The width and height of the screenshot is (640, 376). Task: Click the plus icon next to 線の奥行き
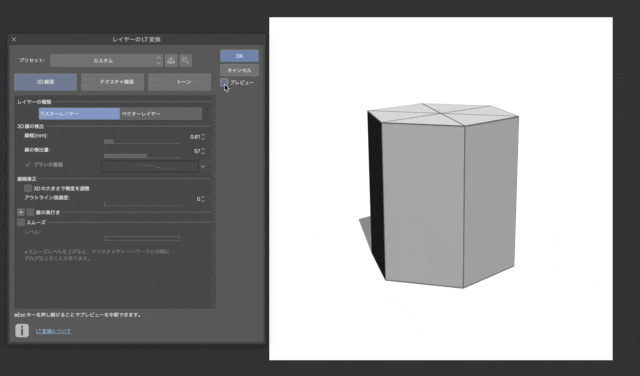[21, 212]
